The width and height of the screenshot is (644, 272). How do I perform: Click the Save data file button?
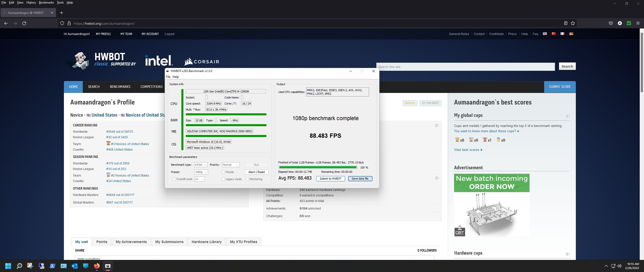click(x=360, y=179)
